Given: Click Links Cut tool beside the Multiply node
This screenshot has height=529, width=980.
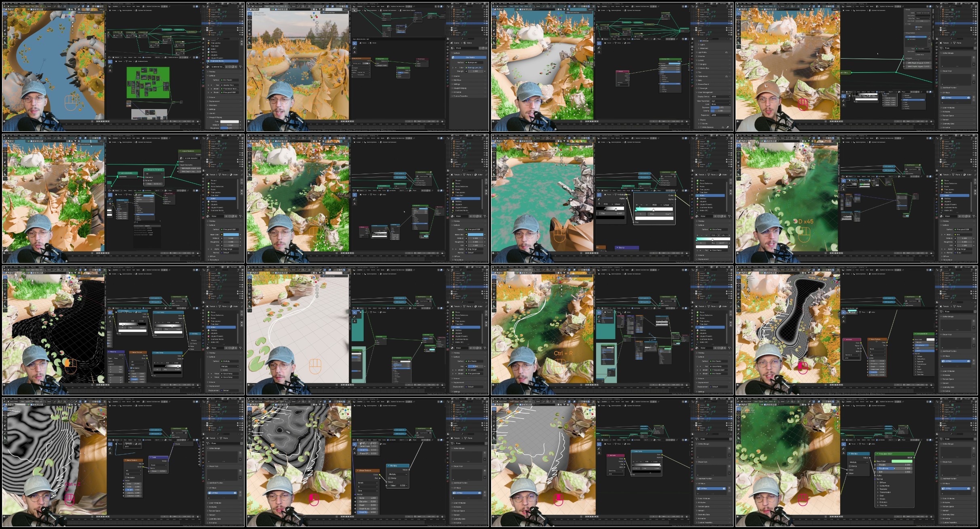Looking at the screenshot, I should point(843,454).
